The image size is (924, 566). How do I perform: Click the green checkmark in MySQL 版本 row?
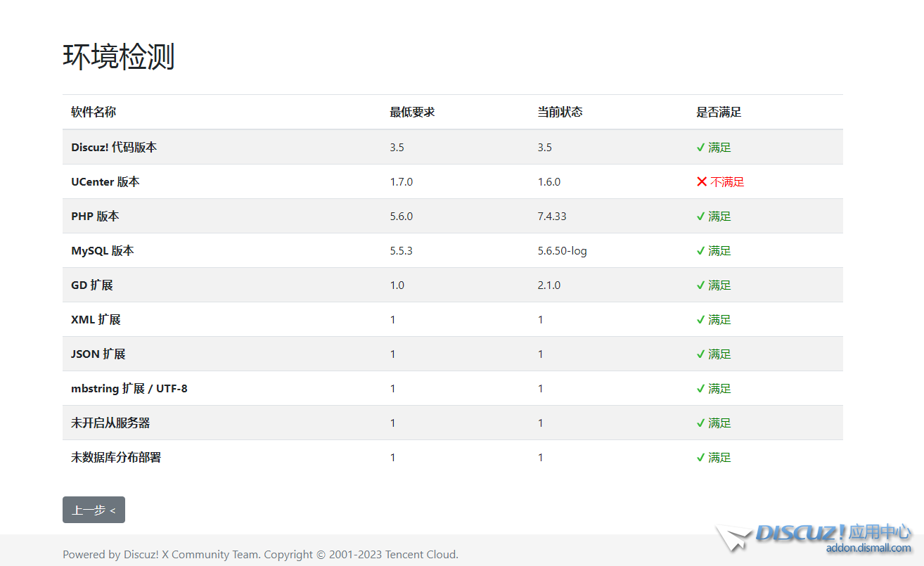point(700,251)
